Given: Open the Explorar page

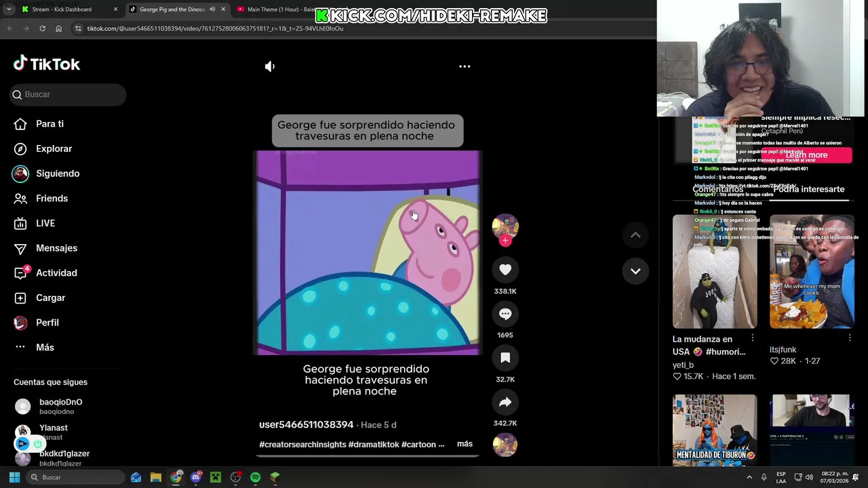Looking at the screenshot, I should pos(43,148).
